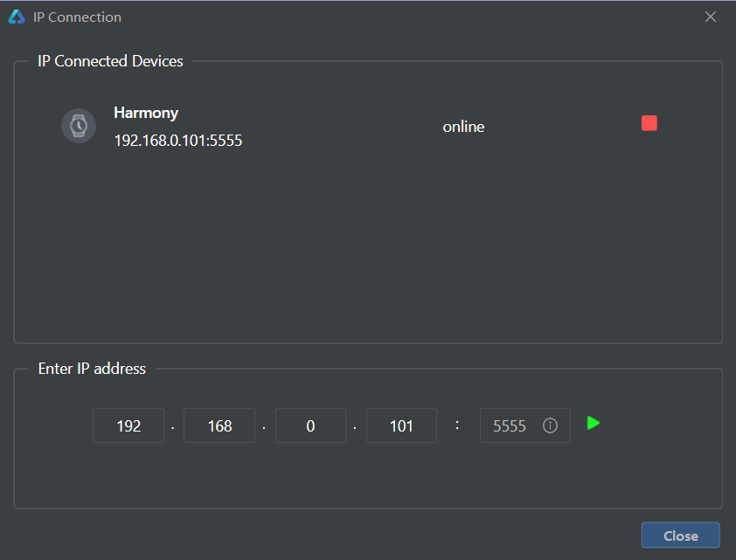Click the Close button
Image resolution: width=736 pixels, height=560 pixels.
point(681,536)
